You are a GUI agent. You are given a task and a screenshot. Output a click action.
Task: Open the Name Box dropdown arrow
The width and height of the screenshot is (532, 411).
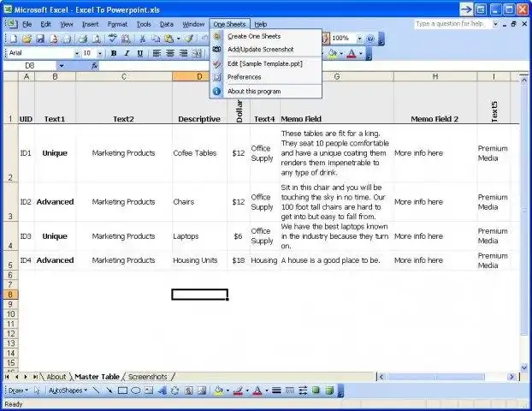point(62,66)
